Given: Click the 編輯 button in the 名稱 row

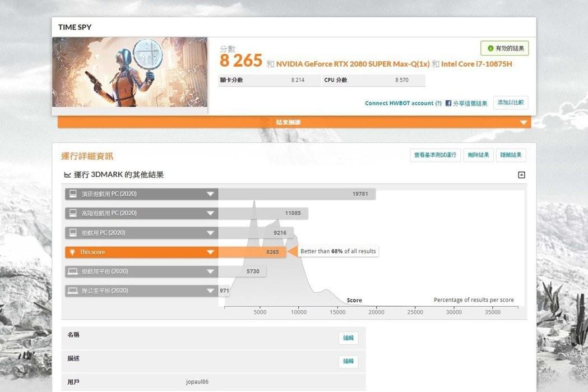Looking at the screenshot, I should (x=349, y=338).
